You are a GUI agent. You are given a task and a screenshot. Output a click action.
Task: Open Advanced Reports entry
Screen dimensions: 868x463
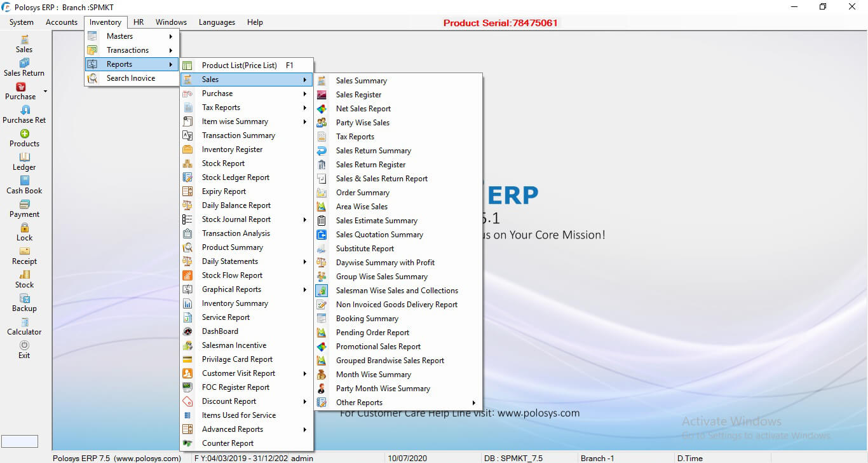click(x=247, y=429)
